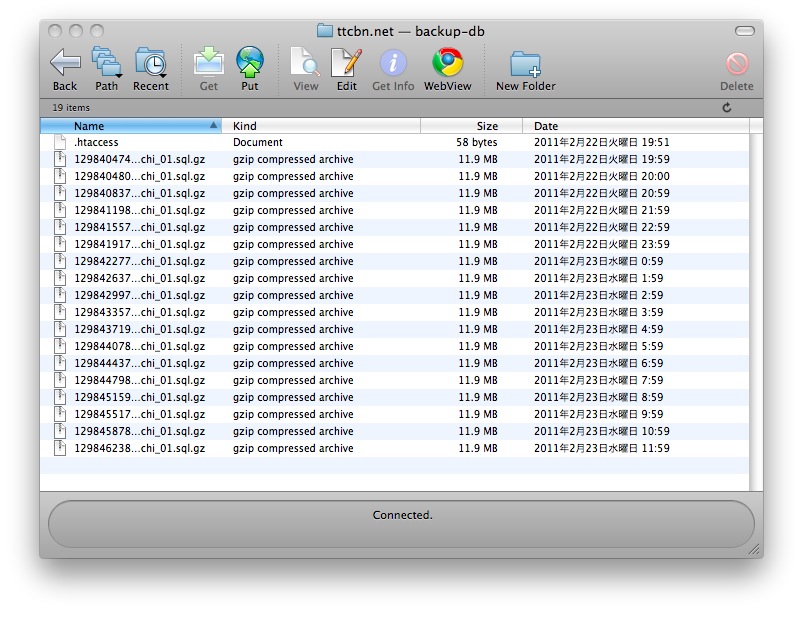Click the Delete toolbar icon

(737, 64)
